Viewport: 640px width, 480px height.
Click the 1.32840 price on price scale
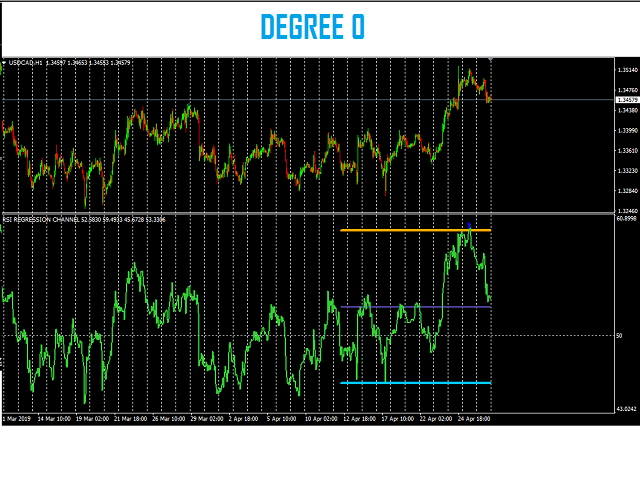[627, 191]
